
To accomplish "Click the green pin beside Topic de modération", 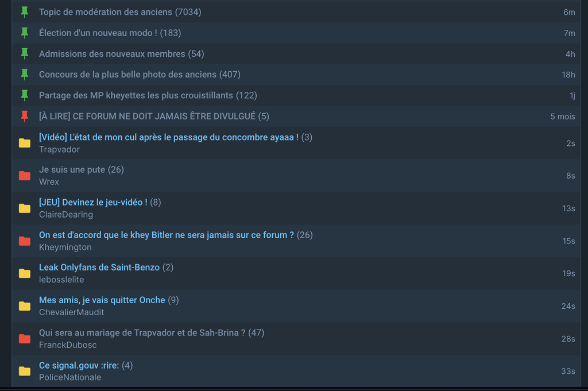I will pyautogui.click(x=25, y=12).
